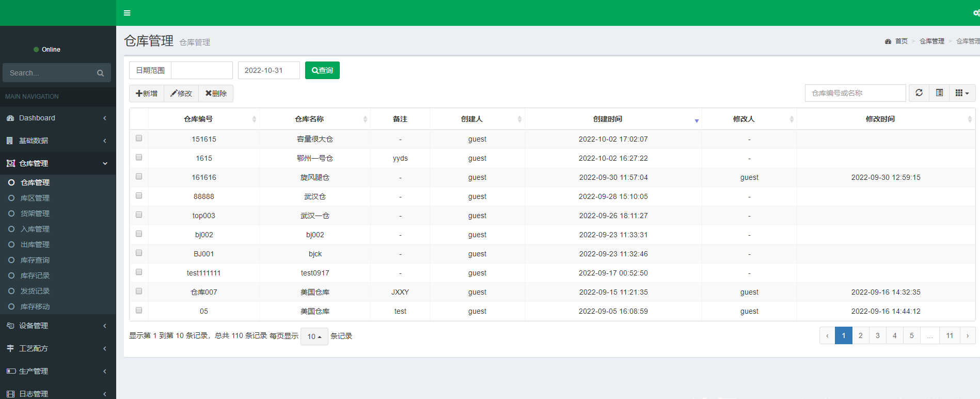This screenshot has height=399, width=980.
Task: Select the checkbox for row top003
Action: pyautogui.click(x=139, y=215)
